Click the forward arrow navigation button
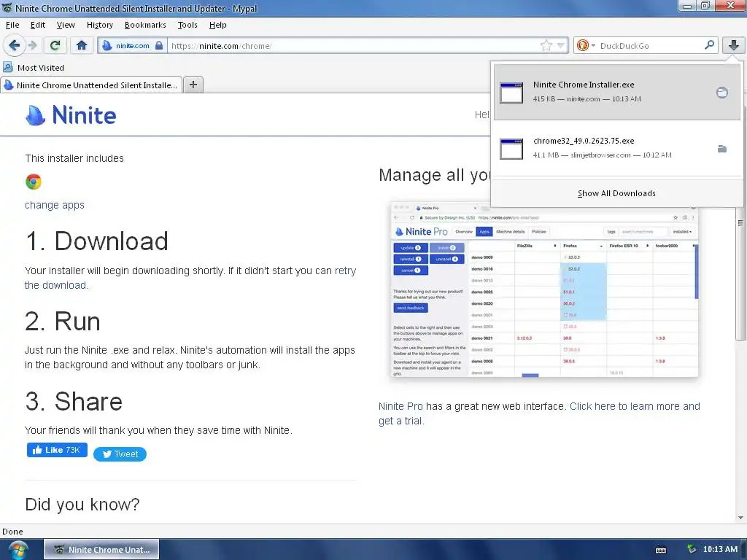The image size is (747, 560). (x=32, y=45)
